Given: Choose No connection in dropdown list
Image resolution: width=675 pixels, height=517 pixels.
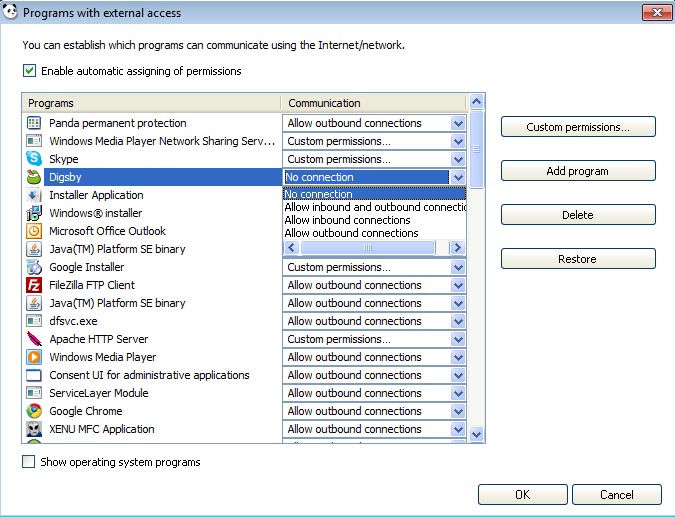Looking at the screenshot, I should [375, 194].
